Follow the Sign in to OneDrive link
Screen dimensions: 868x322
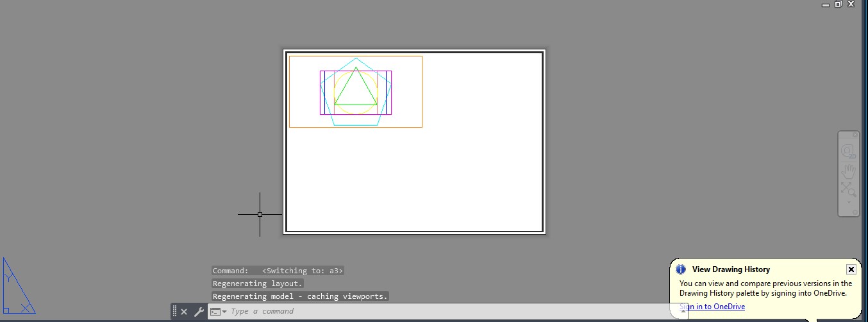[x=712, y=307]
